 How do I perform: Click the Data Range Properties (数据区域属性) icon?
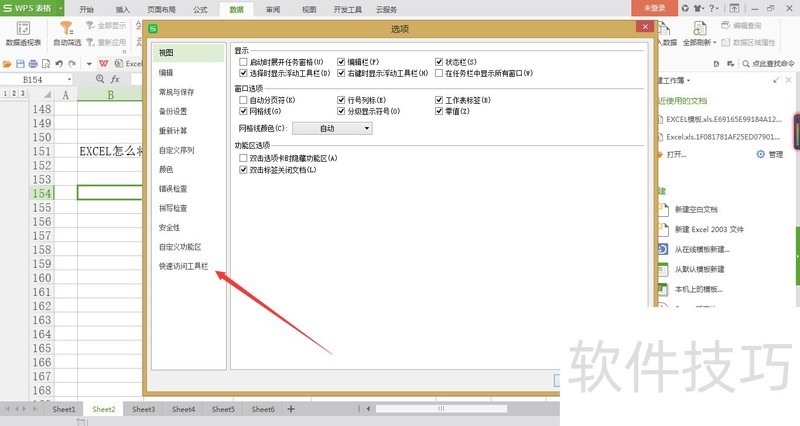[x=726, y=42]
